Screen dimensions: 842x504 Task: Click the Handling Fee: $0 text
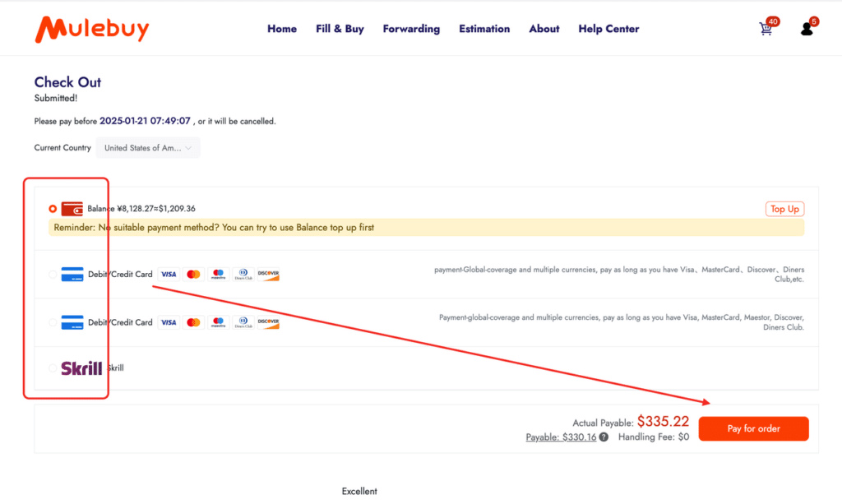point(654,437)
